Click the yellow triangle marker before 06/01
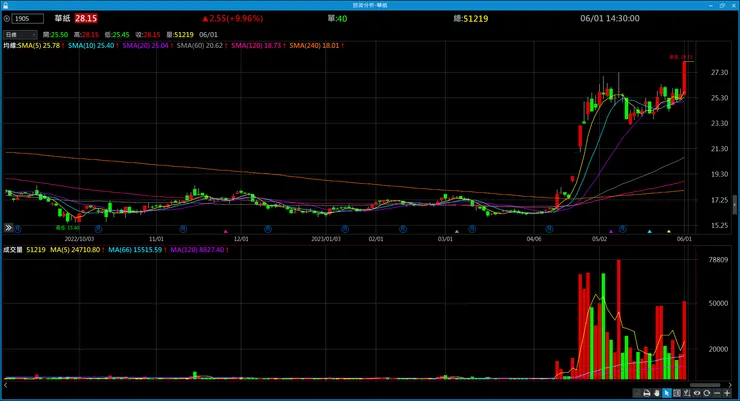The image size is (740, 401). (x=669, y=232)
